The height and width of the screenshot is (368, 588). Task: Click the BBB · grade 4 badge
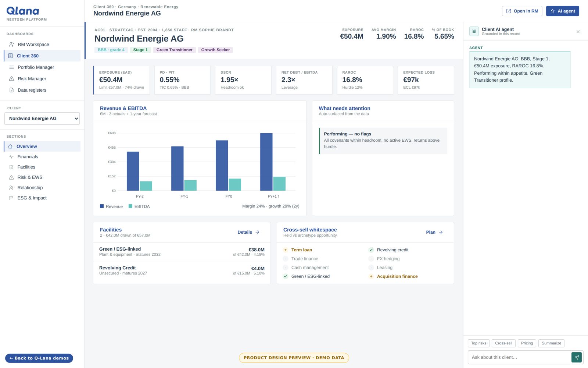click(x=111, y=50)
